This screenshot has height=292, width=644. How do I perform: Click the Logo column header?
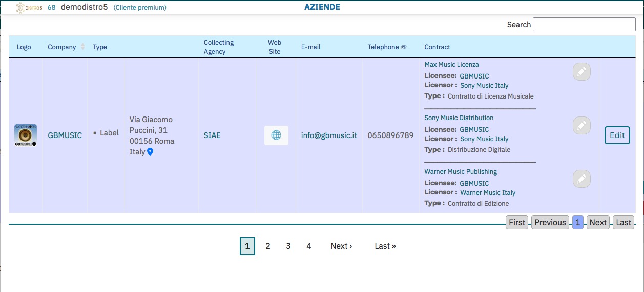point(24,47)
